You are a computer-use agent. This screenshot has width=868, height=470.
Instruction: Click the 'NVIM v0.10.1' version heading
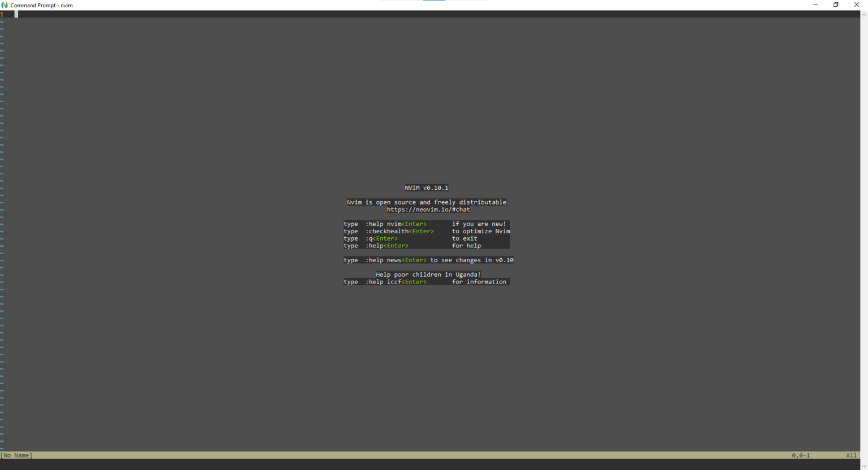[427, 188]
